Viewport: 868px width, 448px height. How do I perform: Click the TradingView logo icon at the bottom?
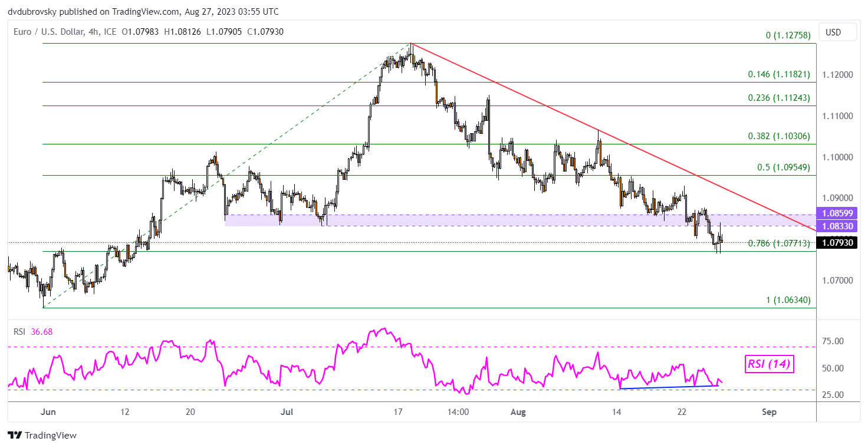[x=15, y=436]
